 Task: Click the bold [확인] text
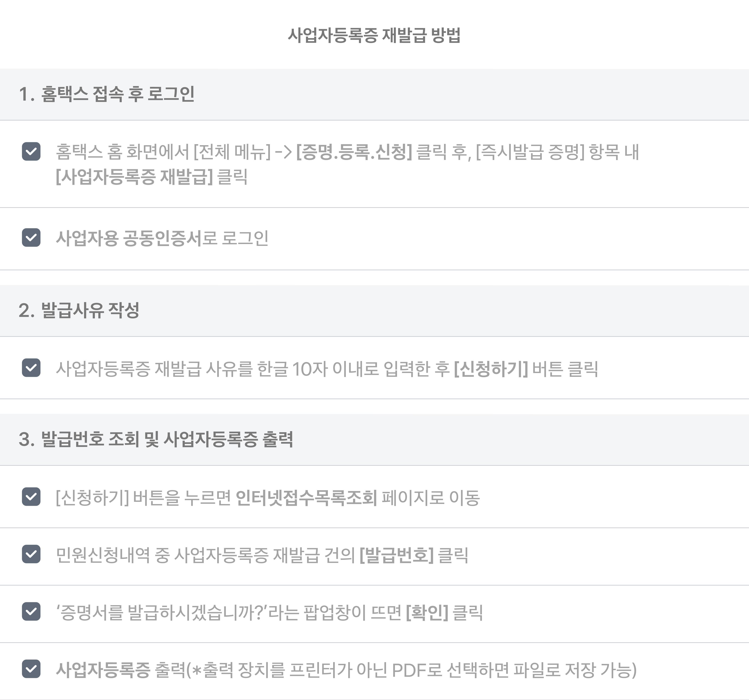(x=427, y=612)
